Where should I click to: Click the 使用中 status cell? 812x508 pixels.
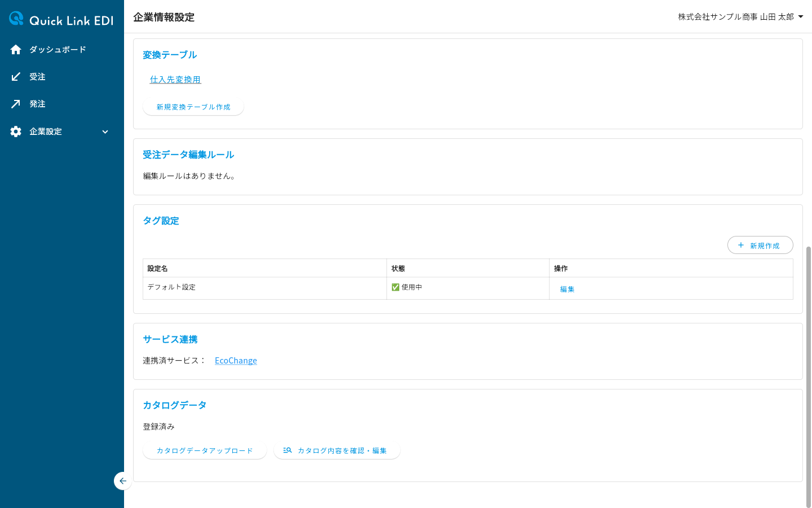click(468, 288)
